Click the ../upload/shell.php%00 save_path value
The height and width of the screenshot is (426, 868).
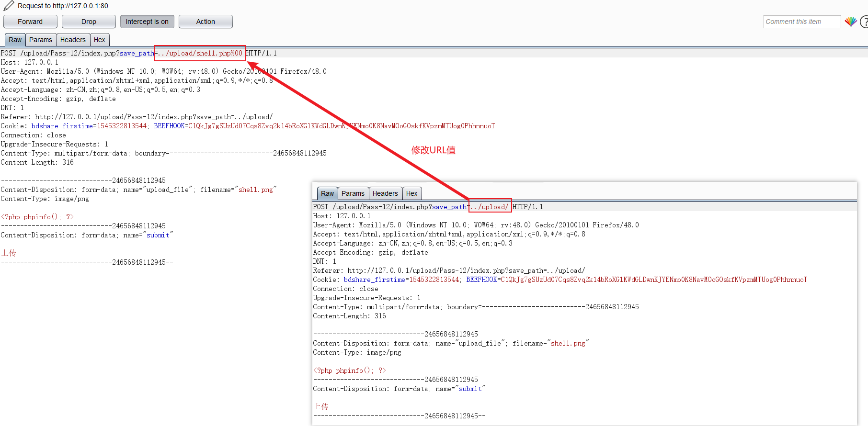coord(200,53)
